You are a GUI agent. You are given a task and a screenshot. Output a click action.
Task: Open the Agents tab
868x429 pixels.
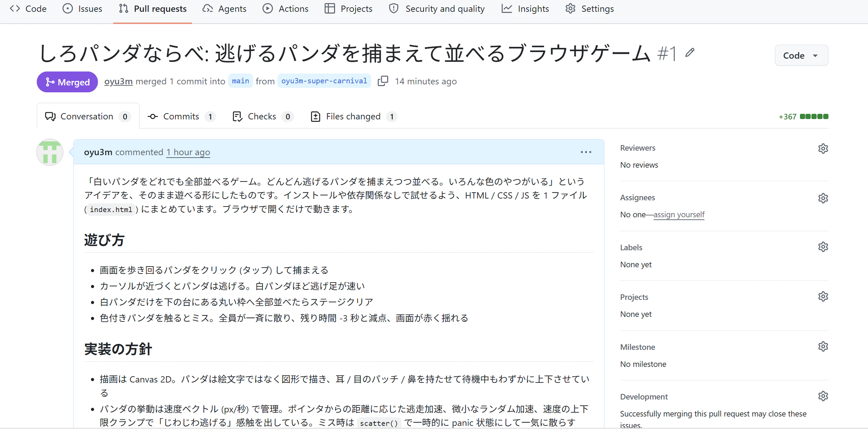[x=225, y=9]
